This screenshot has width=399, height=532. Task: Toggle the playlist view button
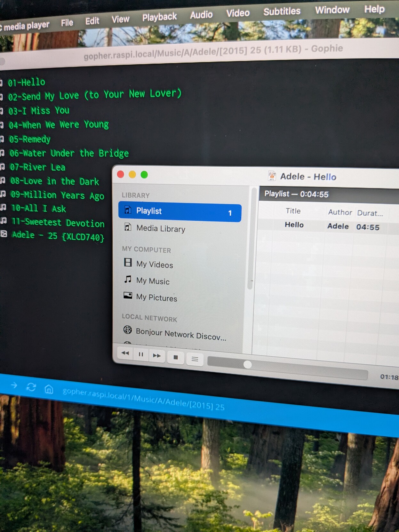195,359
